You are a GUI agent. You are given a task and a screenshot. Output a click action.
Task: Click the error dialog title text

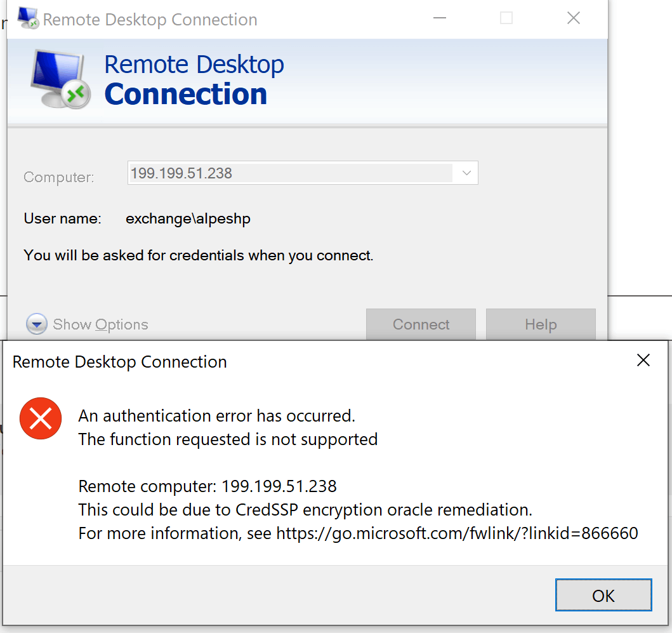click(119, 362)
